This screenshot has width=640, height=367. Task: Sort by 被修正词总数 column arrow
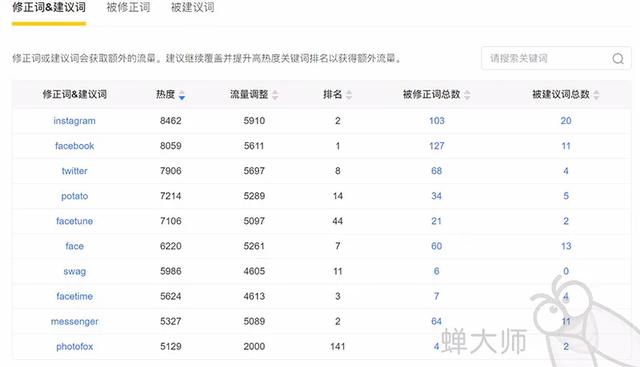pos(467,95)
